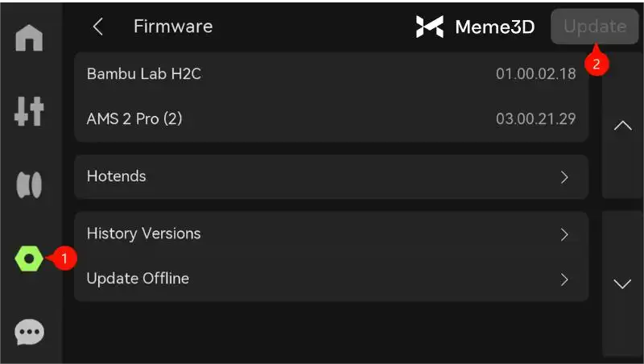Open the Hotends menu item

tap(331, 176)
